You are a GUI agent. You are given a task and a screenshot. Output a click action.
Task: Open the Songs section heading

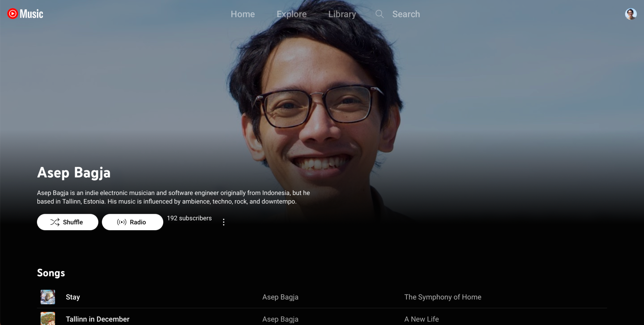[x=51, y=273]
